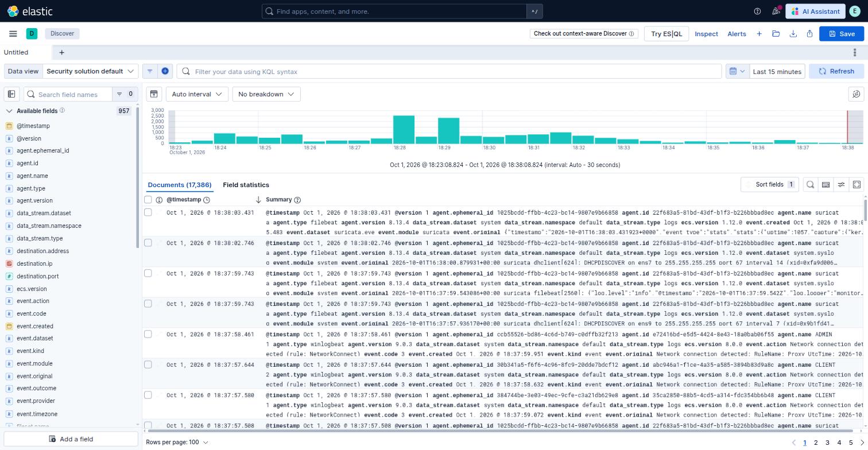Open keyboard shortcuts icon in table toolbar

pyautogui.click(x=826, y=184)
